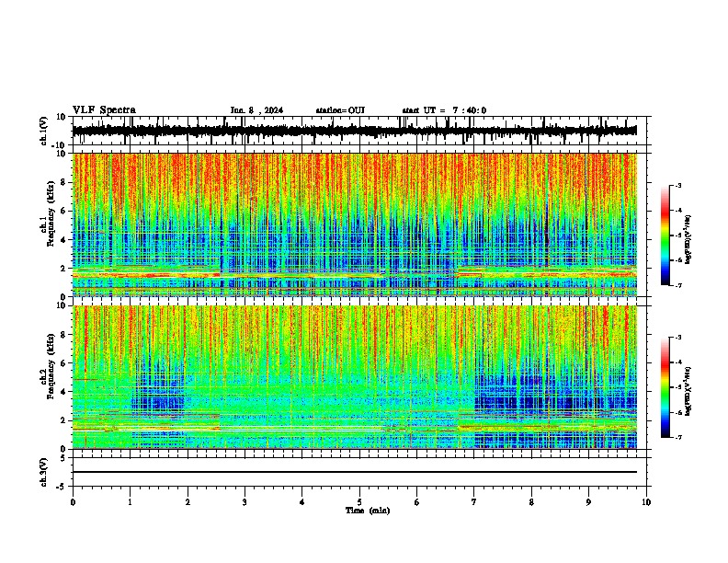
Task: Click the flat ch.3 voltage trace line
Action: click(355, 472)
